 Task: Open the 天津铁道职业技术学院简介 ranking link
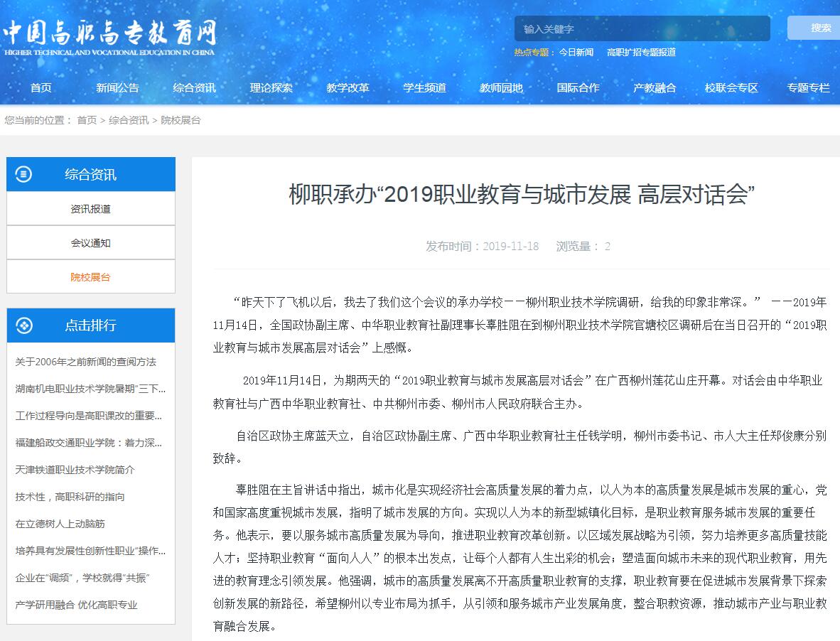(75, 470)
